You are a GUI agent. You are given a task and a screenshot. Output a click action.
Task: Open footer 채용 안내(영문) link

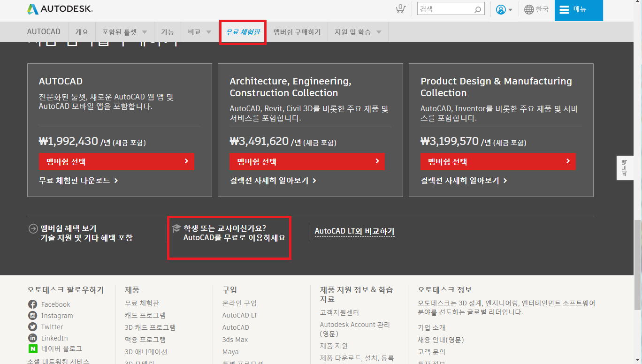coord(441,340)
